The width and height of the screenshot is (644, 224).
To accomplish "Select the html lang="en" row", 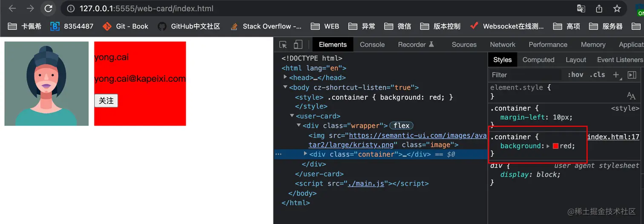I will [314, 68].
